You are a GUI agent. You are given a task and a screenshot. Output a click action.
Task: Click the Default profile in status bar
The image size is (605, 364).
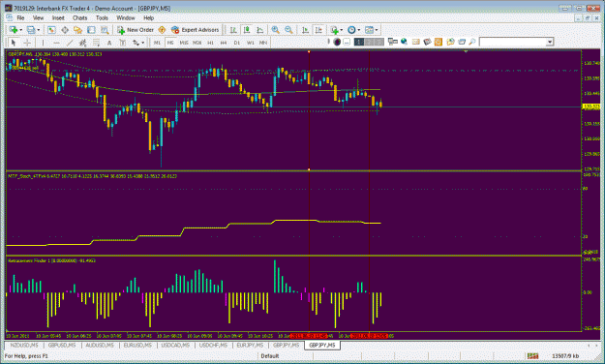270,356
